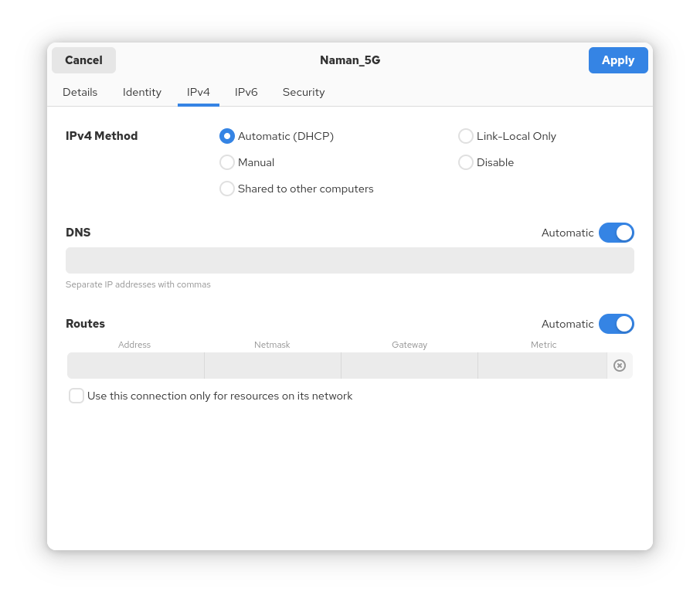
Task: Click the DNS addresses input field
Action: (x=349, y=260)
